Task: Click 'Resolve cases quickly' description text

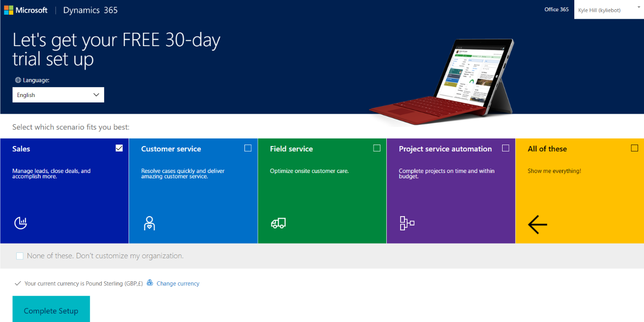Action: click(183, 173)
